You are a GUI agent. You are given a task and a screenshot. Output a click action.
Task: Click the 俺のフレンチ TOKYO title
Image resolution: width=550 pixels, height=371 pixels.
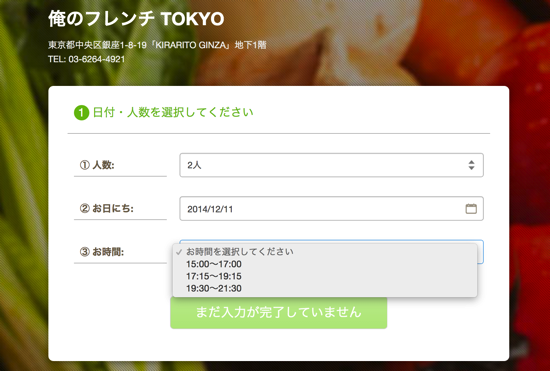(x=136, y=19)
